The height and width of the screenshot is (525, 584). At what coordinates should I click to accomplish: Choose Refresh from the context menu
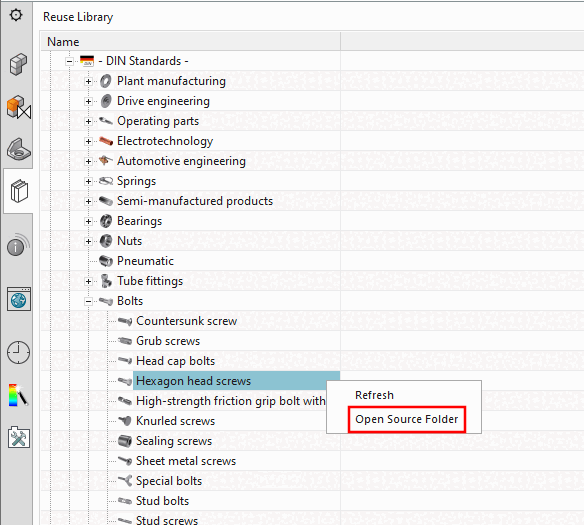[374, 395]
